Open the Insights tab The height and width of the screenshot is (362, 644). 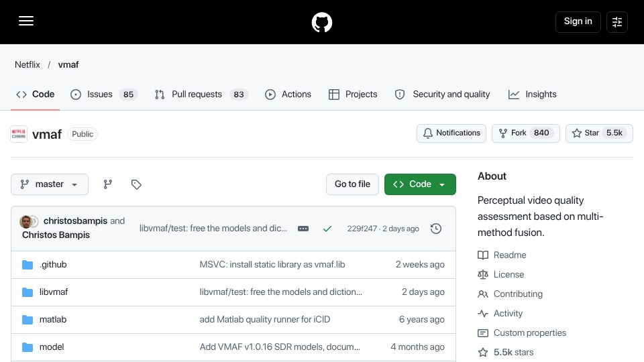532,95
